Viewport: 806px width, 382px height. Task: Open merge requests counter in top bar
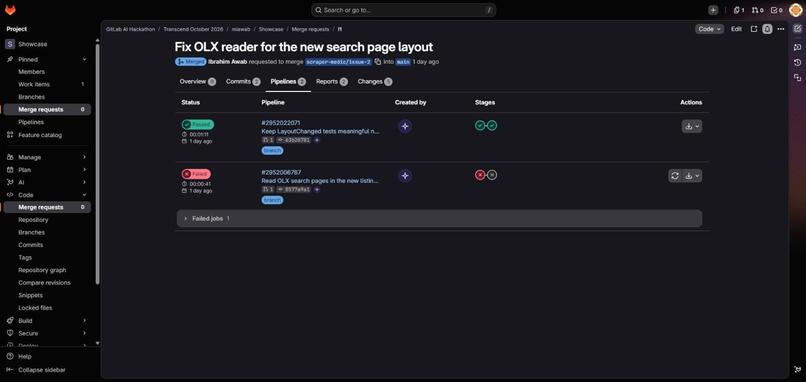[757, 10]
